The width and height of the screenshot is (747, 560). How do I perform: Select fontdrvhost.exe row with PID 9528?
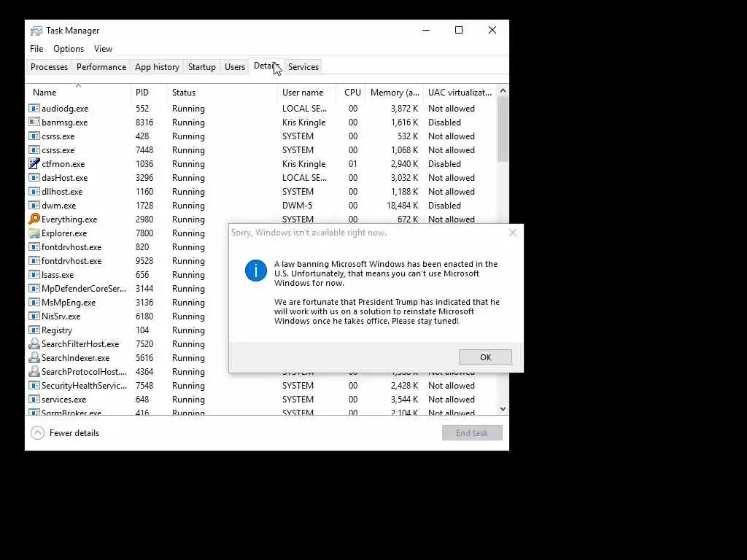click(x=128, y=261)
